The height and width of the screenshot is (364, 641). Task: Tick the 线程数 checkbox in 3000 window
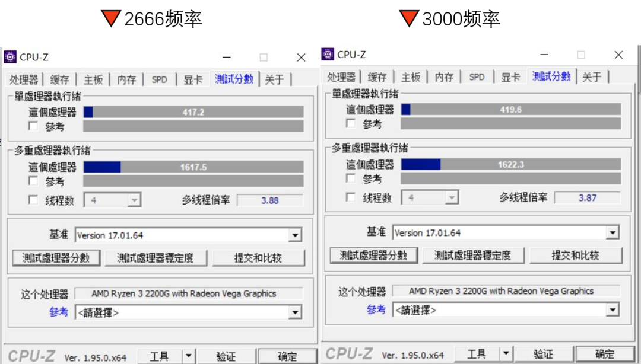pyautogui.click(x=351, y=197)
